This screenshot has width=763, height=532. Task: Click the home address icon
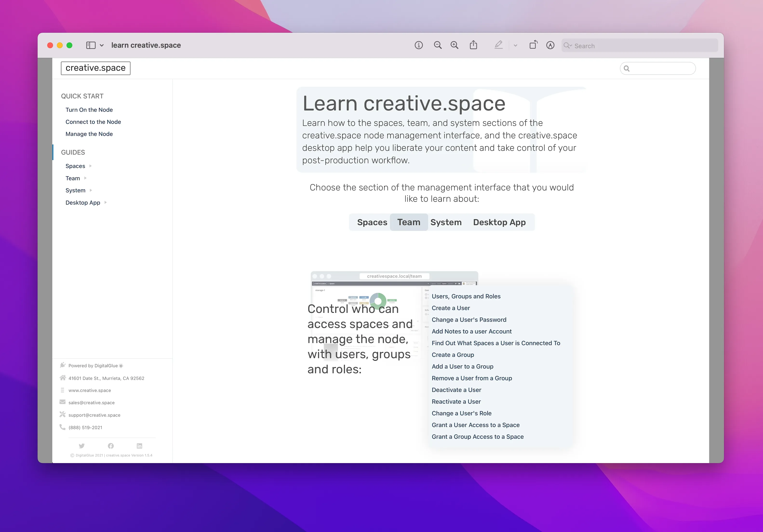point(62,378)
